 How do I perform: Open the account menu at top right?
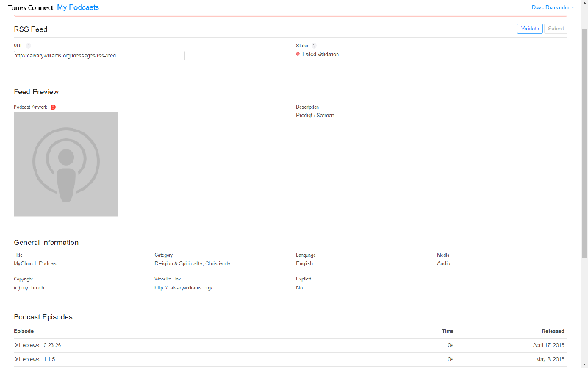click(x=553, y=7)
